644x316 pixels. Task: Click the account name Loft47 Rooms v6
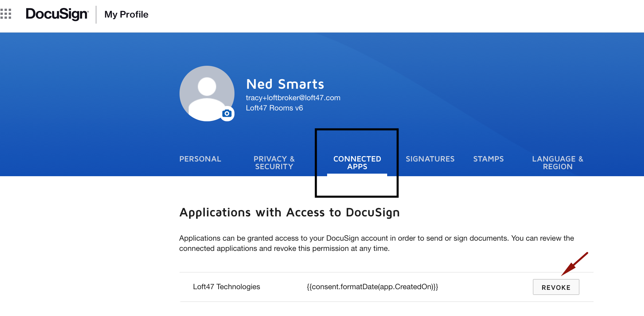[x=274, y=108]
